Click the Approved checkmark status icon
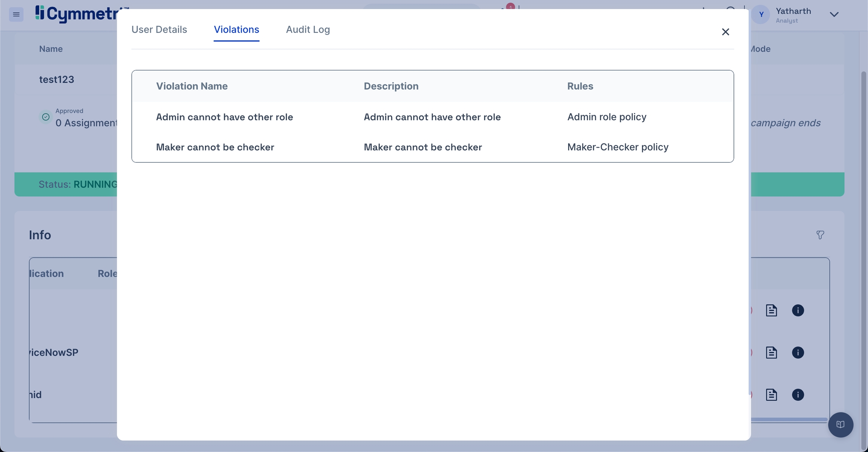This screenshot has height=452, width=868. coord(46,117)
